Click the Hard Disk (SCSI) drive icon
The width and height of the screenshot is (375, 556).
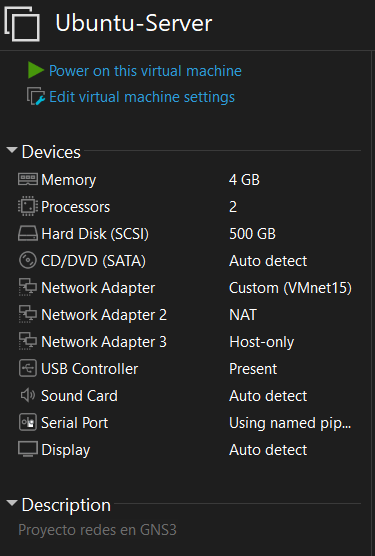tap(28, 234)
